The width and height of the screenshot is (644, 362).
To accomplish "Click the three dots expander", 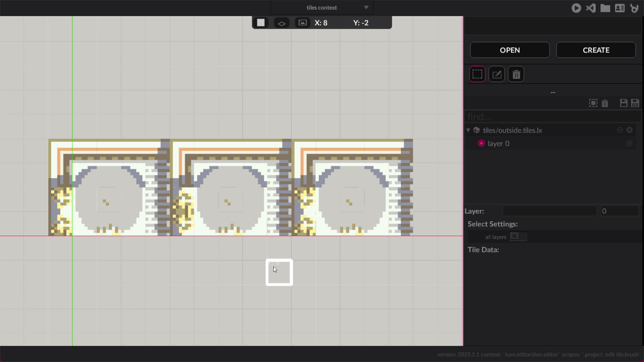I will 553,92.
